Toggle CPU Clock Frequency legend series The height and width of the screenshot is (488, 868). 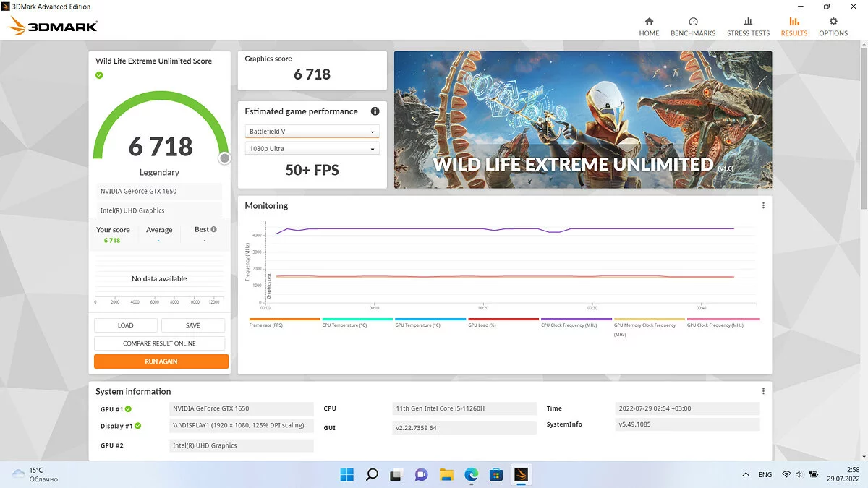tap(576, 322)
